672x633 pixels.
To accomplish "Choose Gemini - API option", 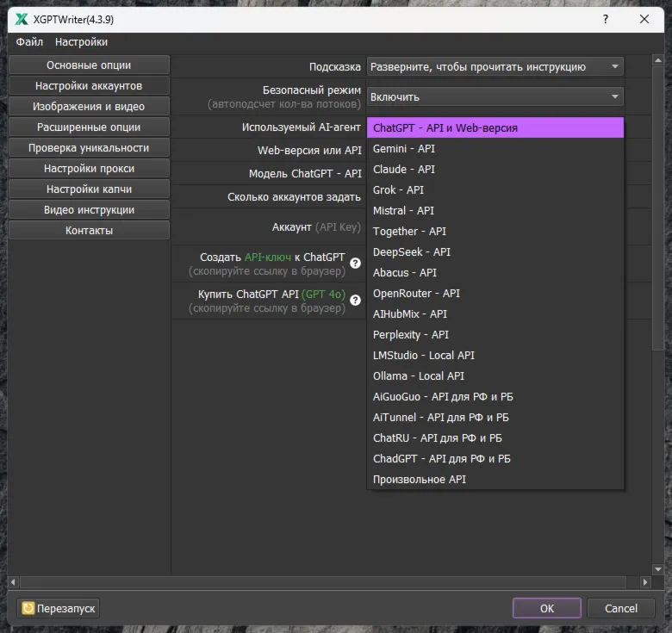I will (404, 149).
